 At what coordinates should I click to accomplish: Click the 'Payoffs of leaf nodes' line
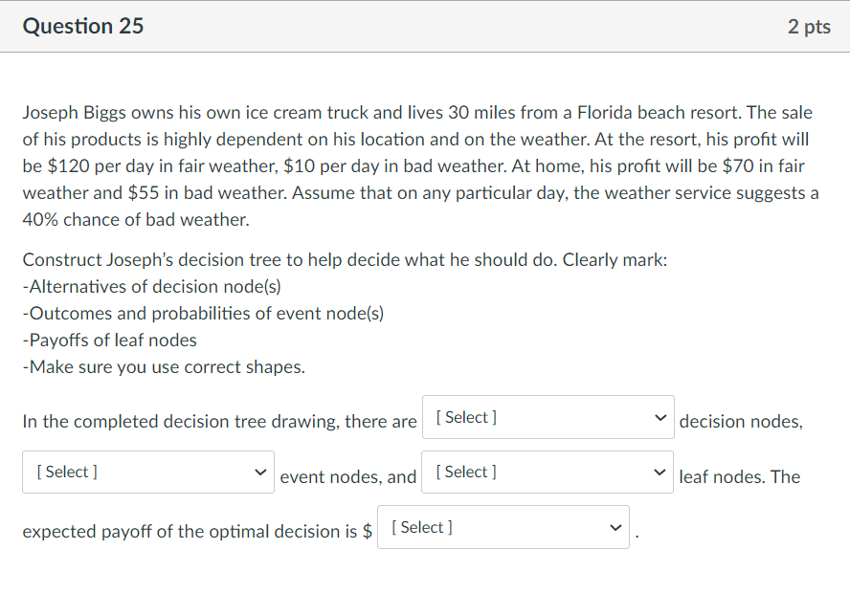click(109, 341)
